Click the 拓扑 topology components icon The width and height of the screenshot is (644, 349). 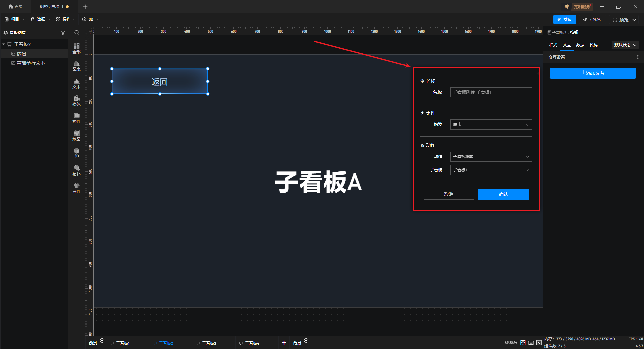(76, 170)
